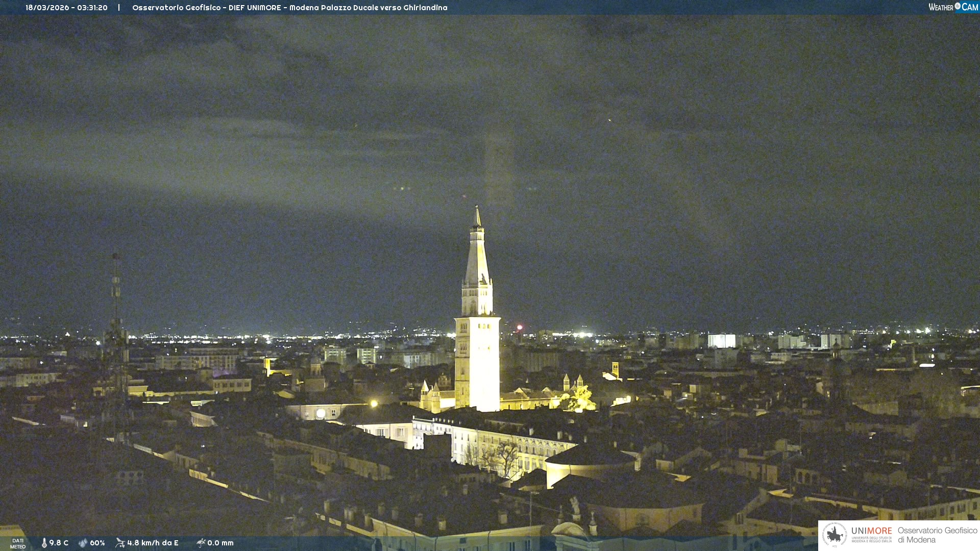Click the wind vane anemometer icon
This screenshot has height=551, width=980.
point(120,543)
